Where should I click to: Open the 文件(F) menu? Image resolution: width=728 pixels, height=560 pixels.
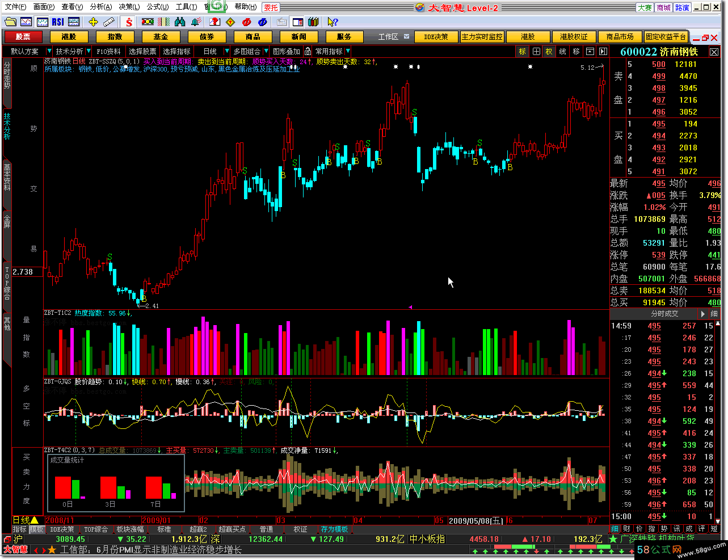[15, 7]
